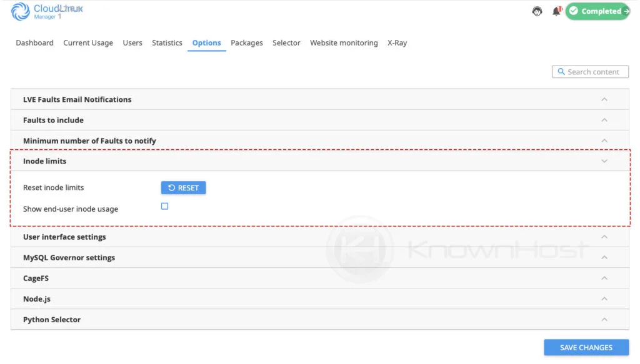Check the box next to Show end-user inode usage
The height and width of the screenshot is (364, 640).
tap(164, 206)
